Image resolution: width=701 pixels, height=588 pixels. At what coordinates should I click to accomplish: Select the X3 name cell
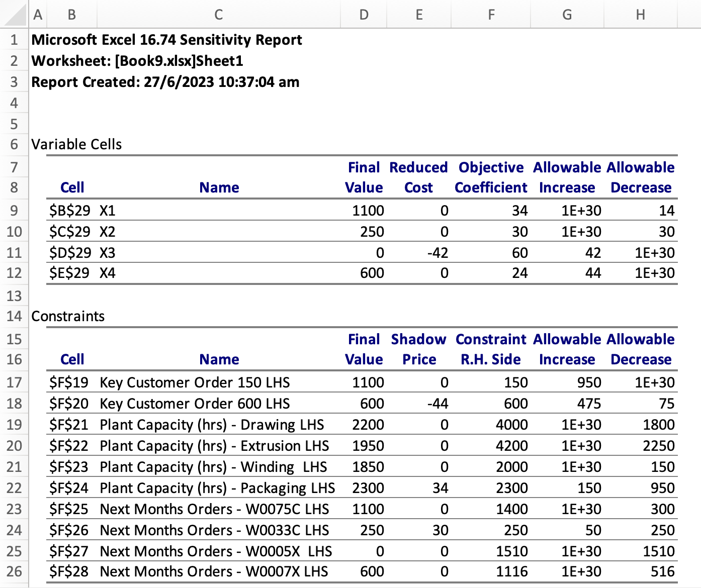tap(108, 253)
